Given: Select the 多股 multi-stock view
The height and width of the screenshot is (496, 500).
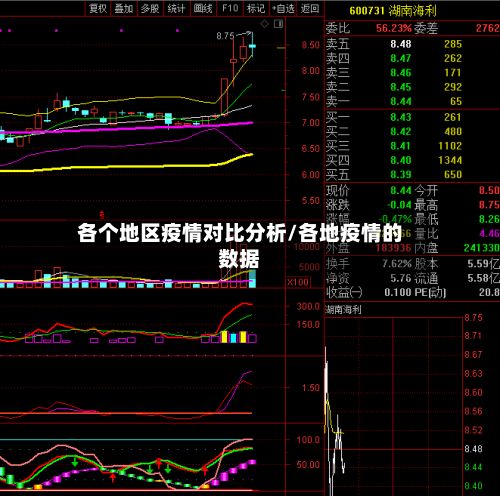Looking at the screenshot, I should click(150, 8).
